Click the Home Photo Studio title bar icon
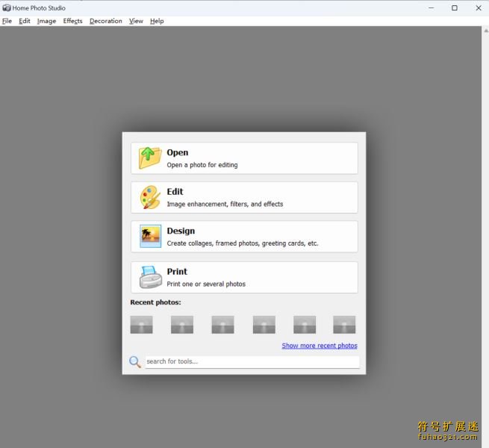This screenshot has height=448, width=489. point(7,7)
